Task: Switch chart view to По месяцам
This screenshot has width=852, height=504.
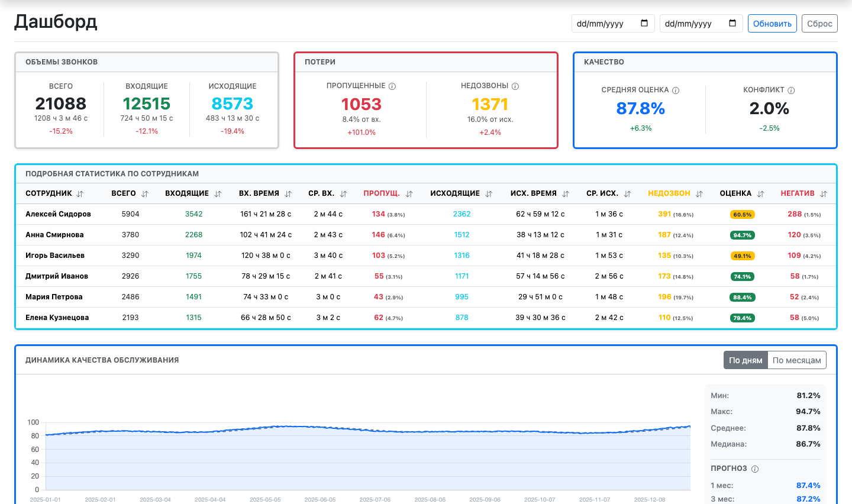Action: pyautogui.click(x=797, y=360)
